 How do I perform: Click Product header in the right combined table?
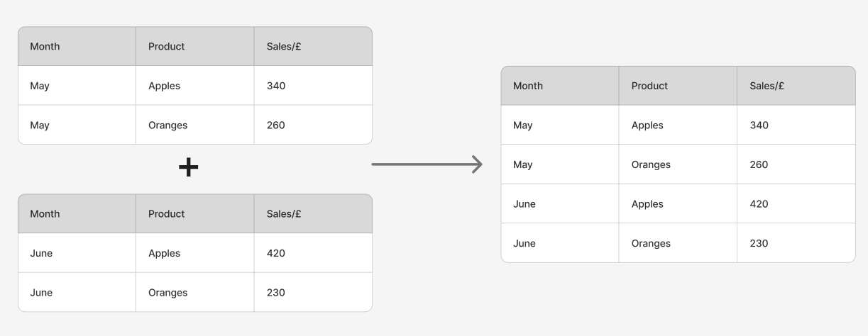(649, 86)
